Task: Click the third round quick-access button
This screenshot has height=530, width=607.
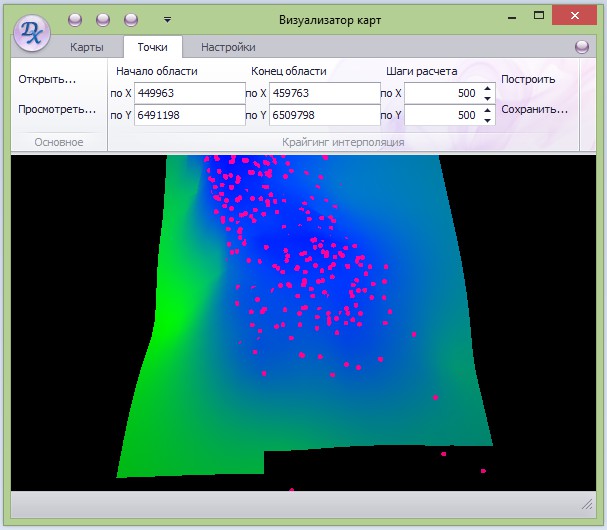Action: click(x=131, y=20)
